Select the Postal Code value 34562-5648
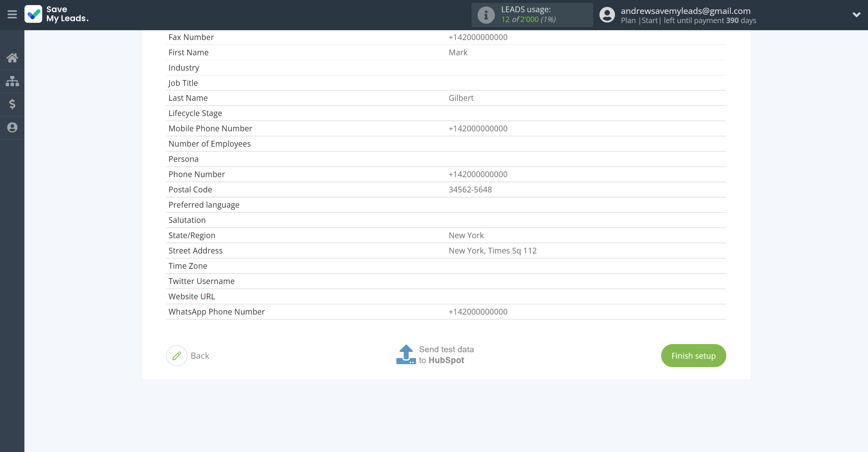868x452 pixels. (470, 189)
